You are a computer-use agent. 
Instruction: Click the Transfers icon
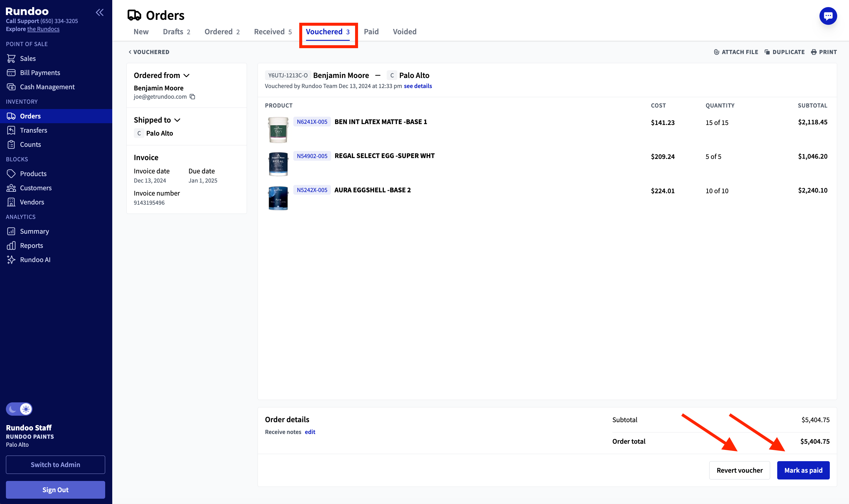[x=11, y=130]
